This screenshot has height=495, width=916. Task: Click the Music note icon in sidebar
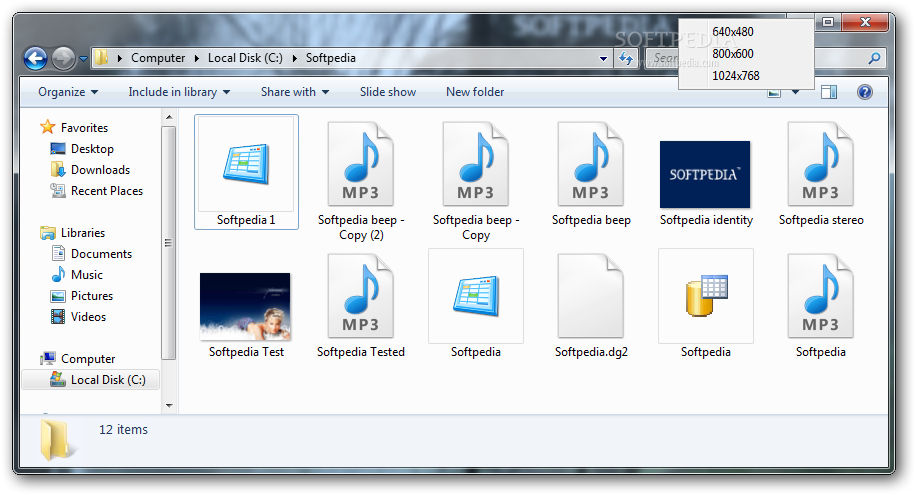58,275
